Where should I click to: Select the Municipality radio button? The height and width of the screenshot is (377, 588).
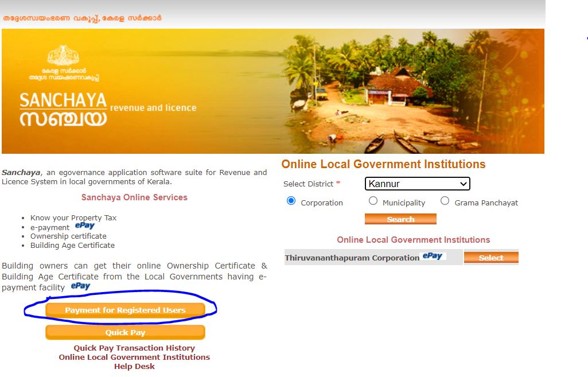373,201
